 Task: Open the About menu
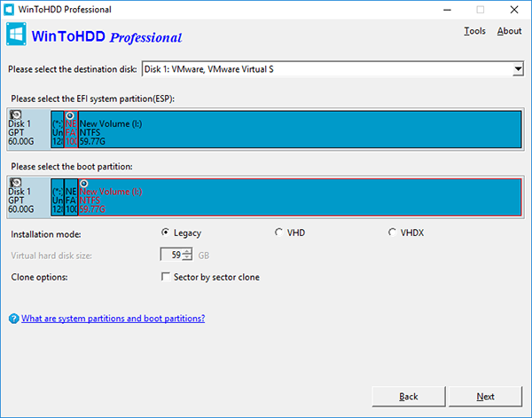(509, 31)
